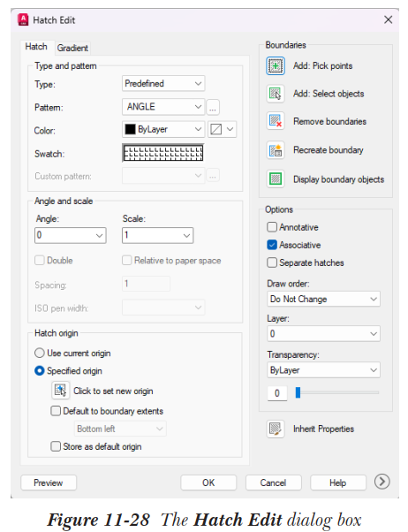Expand dialog with the round arrow button
This screenshot has height=532, width=408.
pyautogui.click(x=382, y=482)
